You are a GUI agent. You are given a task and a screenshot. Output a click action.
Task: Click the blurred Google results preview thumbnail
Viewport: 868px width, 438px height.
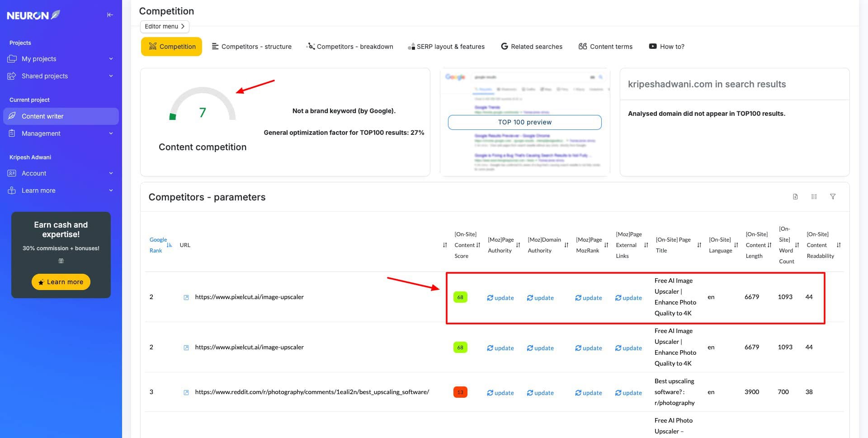pyautogui.click(x=525, y=122)
